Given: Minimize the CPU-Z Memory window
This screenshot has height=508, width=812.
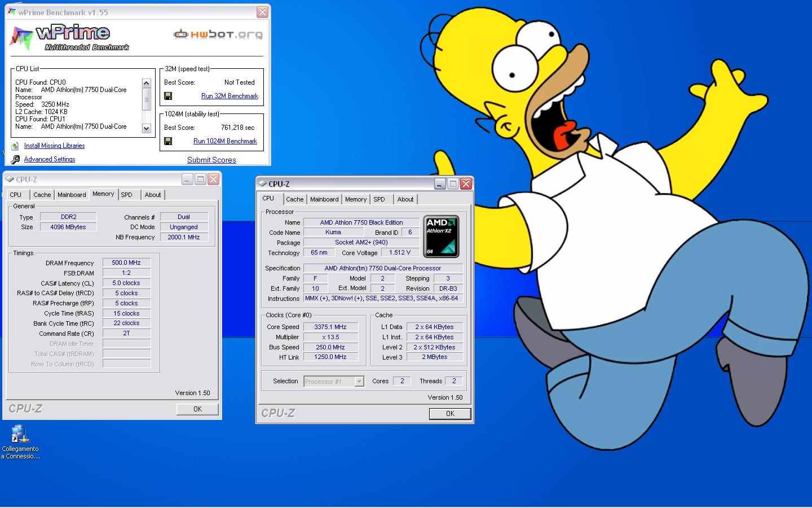Looking at the screenshot, I should [187, 179].
